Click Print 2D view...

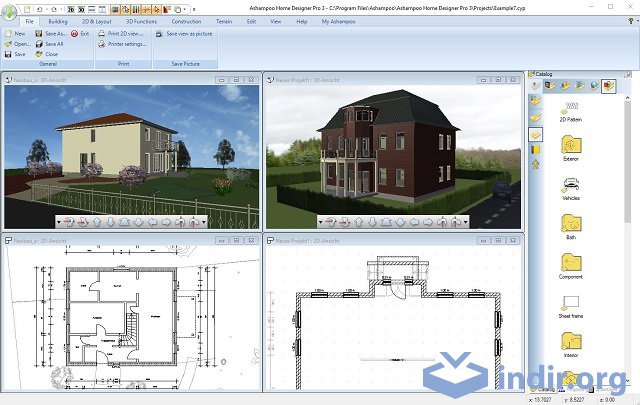(120, 33)
